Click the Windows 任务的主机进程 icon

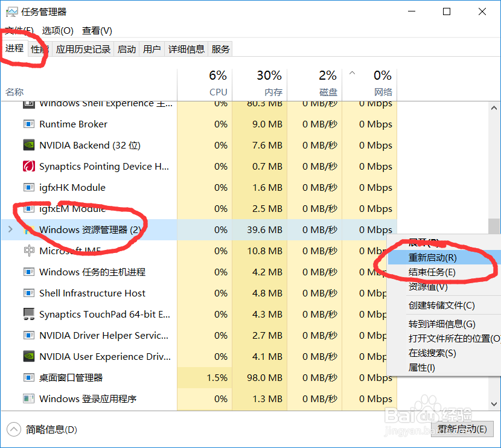coord(29,272)
